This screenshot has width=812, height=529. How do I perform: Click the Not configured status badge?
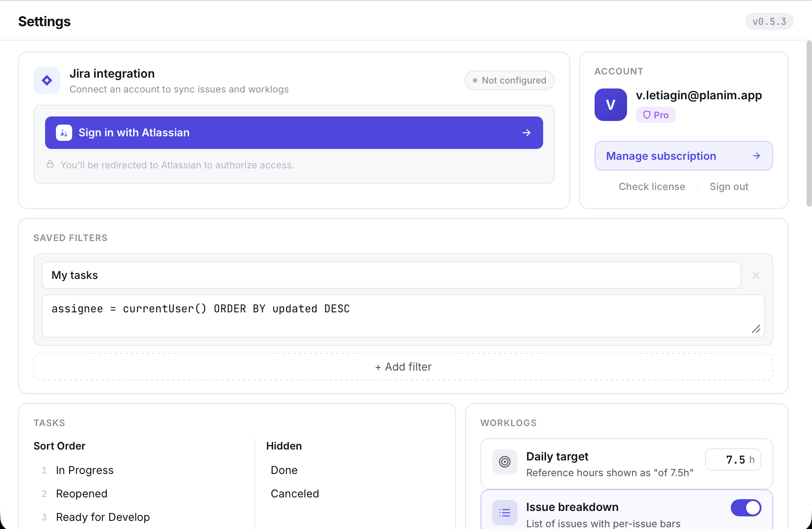tap(510, 80)
